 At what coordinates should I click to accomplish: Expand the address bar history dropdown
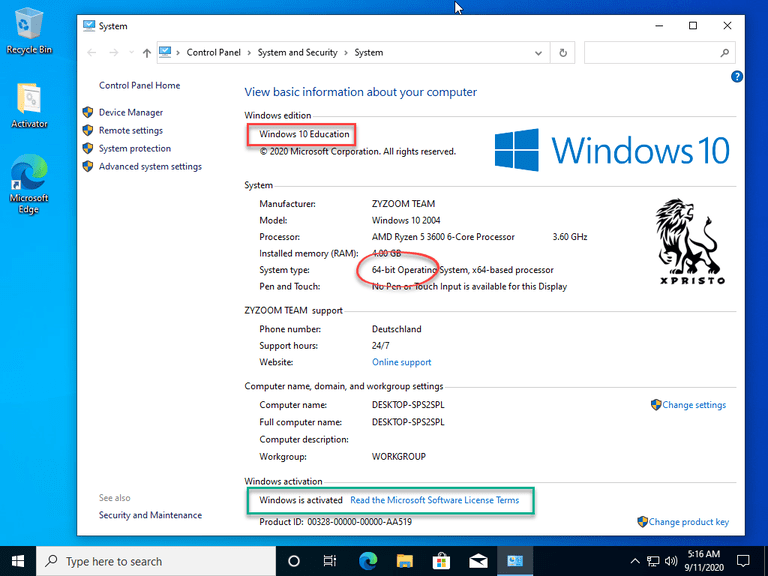click(x=538, y=53)
